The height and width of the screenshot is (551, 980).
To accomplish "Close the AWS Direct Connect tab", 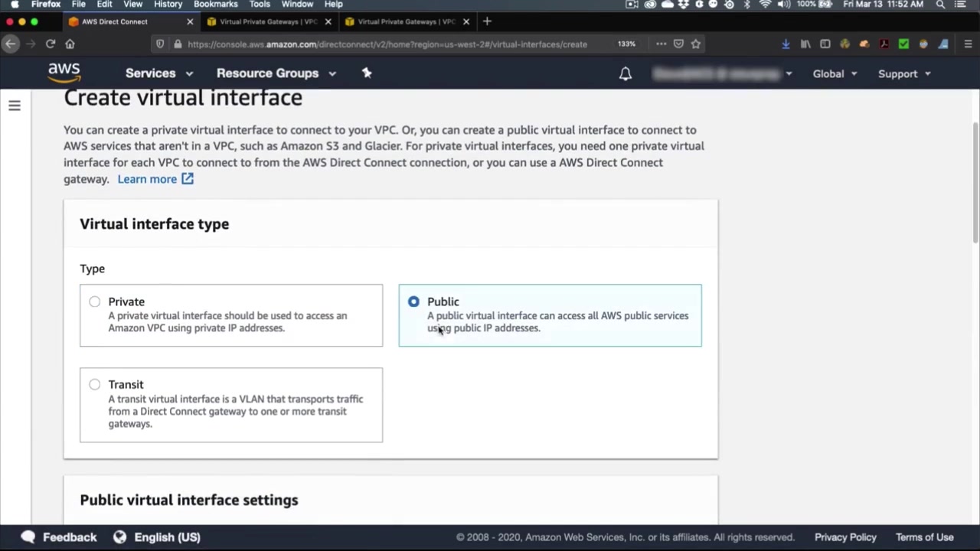I will pyautogui.click(x=190, y=21).
